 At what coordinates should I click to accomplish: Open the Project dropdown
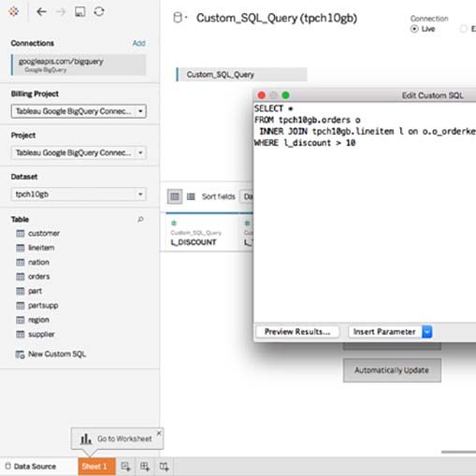[79, 152]
